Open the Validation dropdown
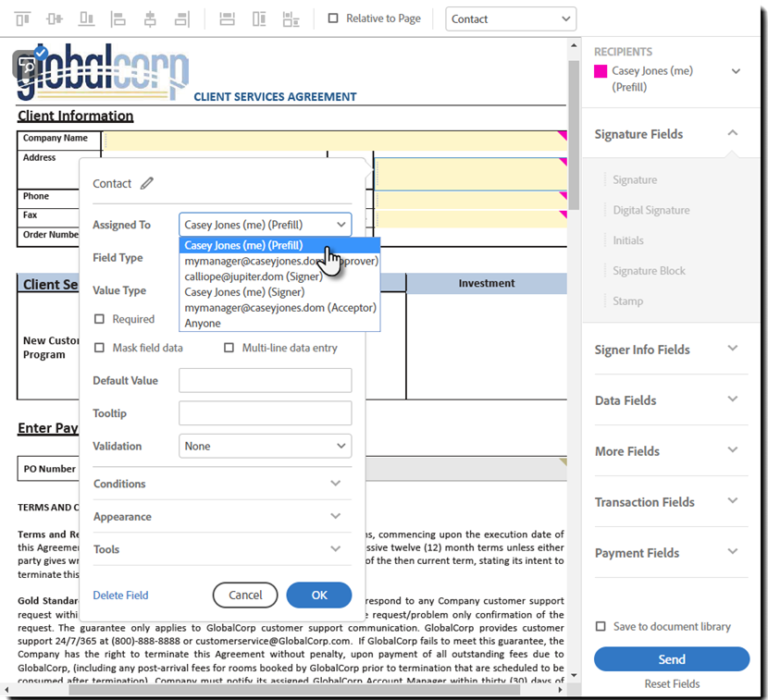Image resolution: width=768 pixels, height=700 pixels. (265, 446)
